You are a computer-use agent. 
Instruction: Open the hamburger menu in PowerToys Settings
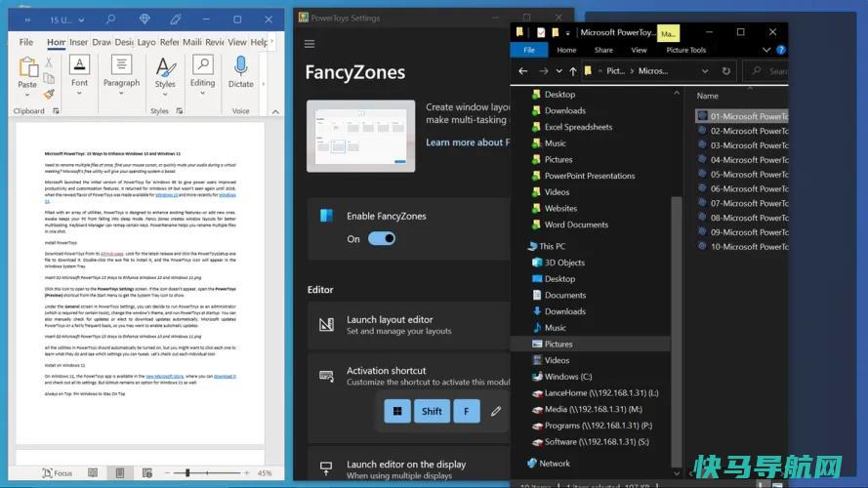[x=310, y=44]
